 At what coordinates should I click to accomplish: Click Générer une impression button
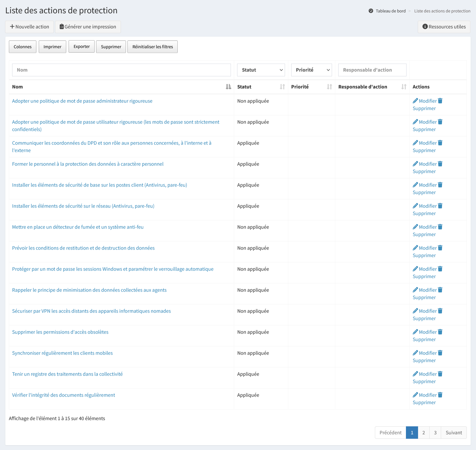tap(88, 27)
